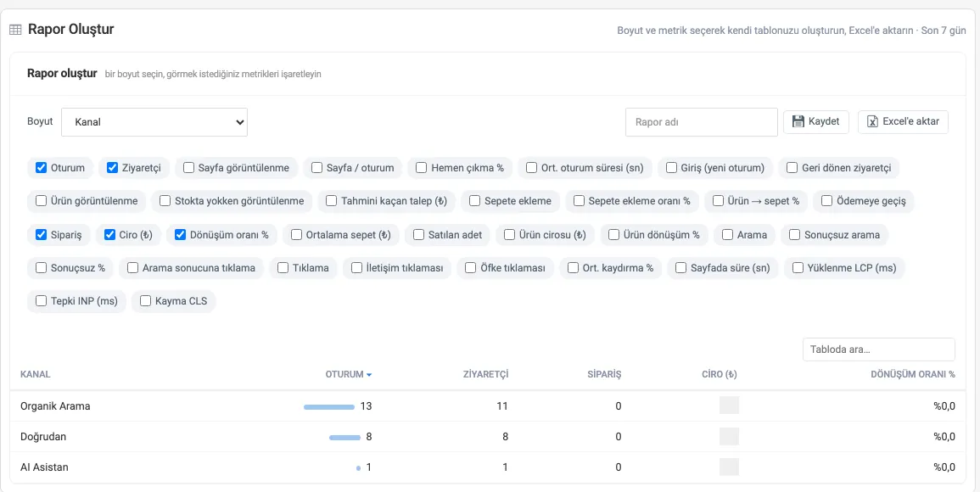Tick the Sepete ekleme checkbox
980x492 pixels.
[x=474, y=201]
